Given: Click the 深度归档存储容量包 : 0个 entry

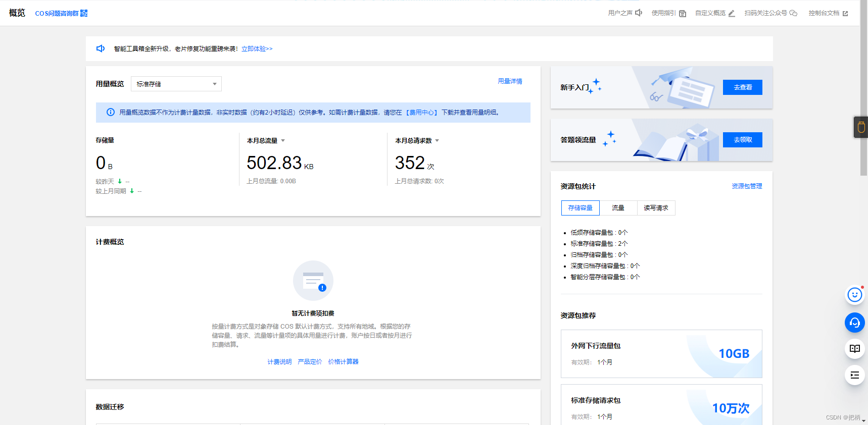Looking at the screenshot, I should coord(605,266).
